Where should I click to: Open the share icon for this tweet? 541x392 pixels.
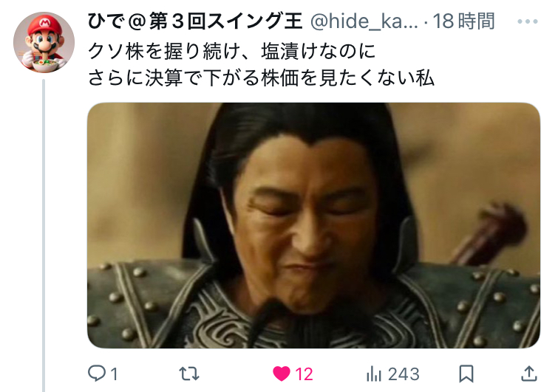pyautogui.click(x=529, y=374)
